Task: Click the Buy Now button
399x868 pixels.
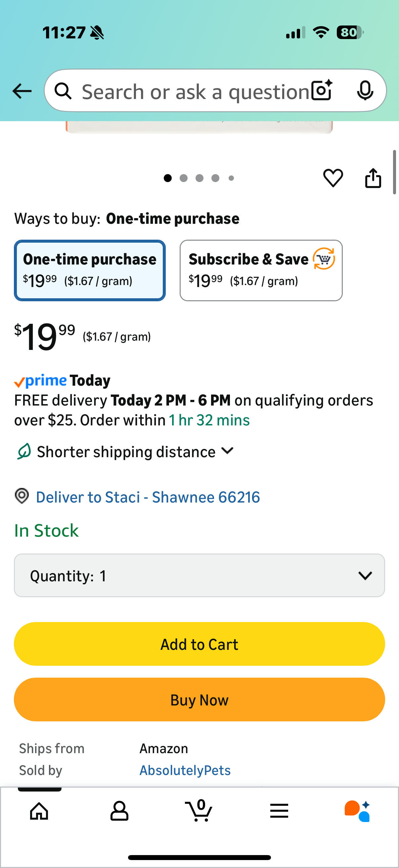Action: click(199, 699)
